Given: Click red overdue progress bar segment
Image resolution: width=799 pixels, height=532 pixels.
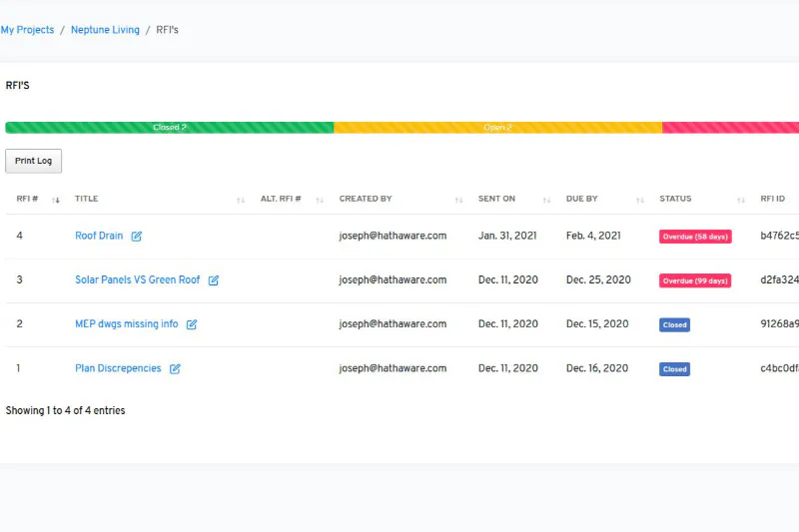Looking at the screenshot, I should pos(731,128).
